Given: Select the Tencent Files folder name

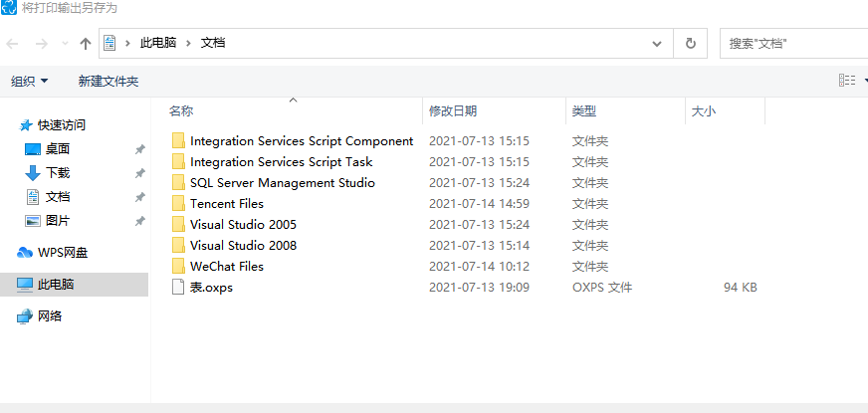Looking at the screenshot, I should [x=226, y=204].
